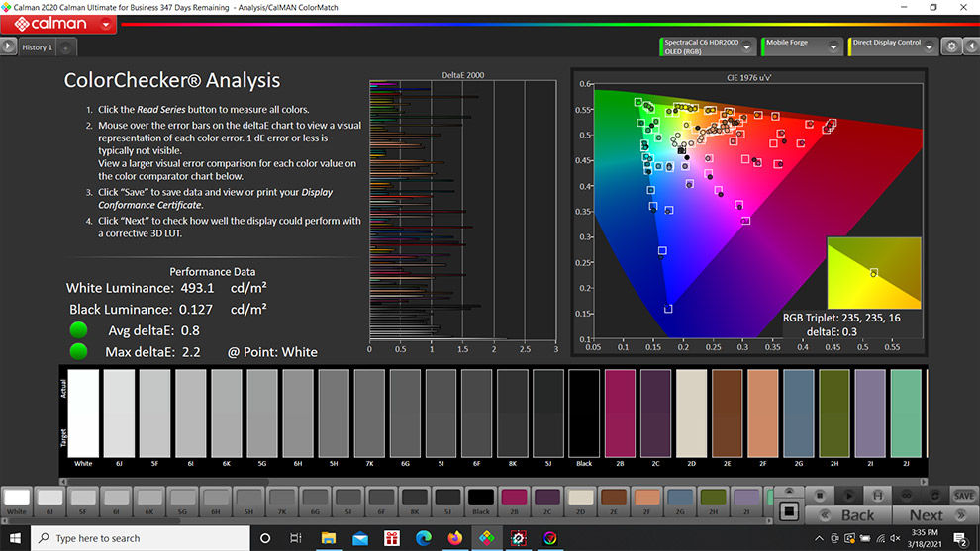Click the "@ Point: White" text
Viewport: 980px width, 551px height.
[x=272, y=352]
